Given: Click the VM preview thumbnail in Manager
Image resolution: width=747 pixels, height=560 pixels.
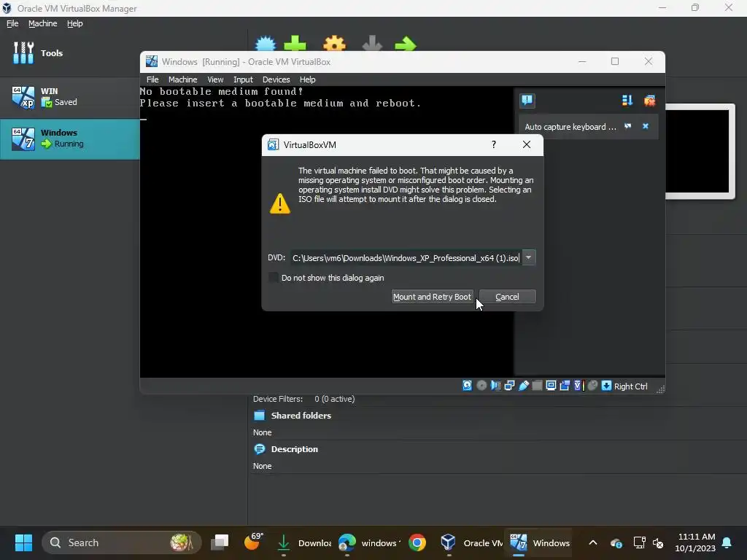Looking at the screenshot, I should pyautogui.click(x=700, y=151).
